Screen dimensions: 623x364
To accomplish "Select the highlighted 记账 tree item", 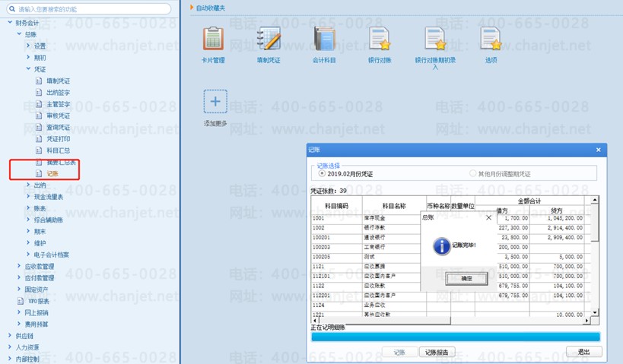I will click(52, 173).
